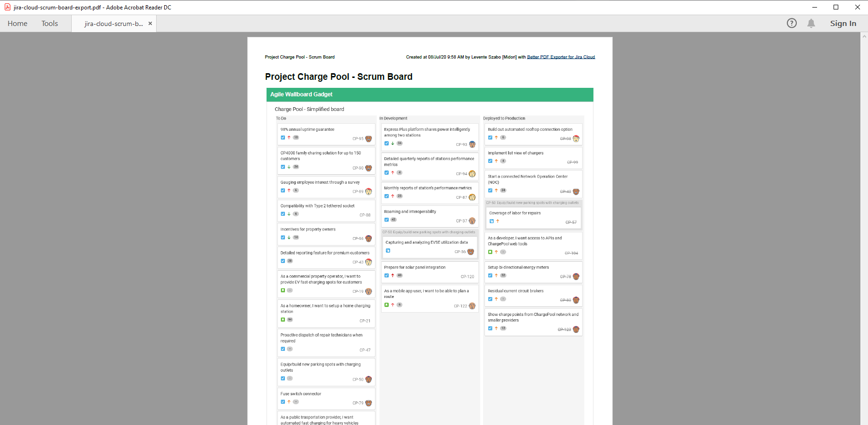Open the Better PDF Exporter for Jira Cloud link
The image size is (868, 425).
(561, 57)
